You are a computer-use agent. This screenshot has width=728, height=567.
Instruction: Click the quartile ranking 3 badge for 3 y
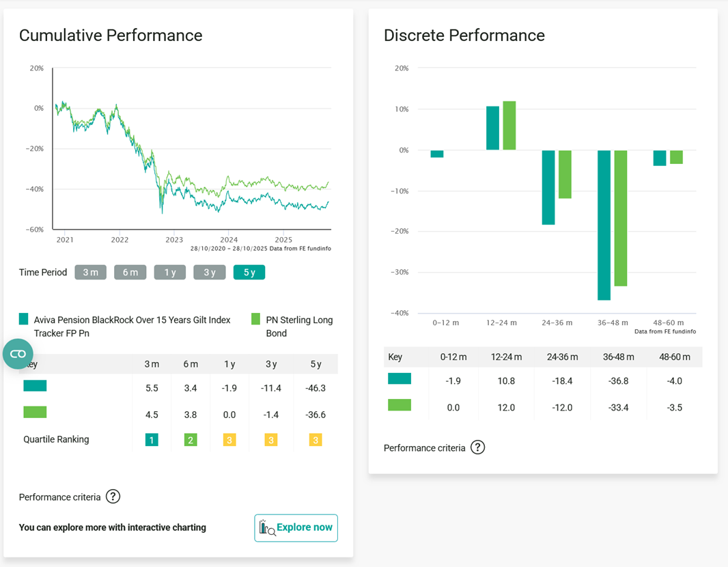click(x=271, y=440)
